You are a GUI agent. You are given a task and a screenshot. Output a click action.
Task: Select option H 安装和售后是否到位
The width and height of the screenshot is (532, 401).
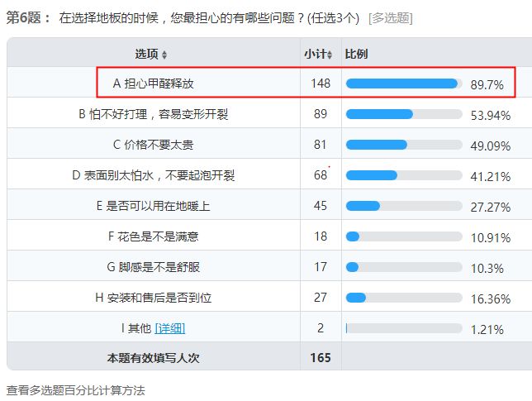[154, 298]
